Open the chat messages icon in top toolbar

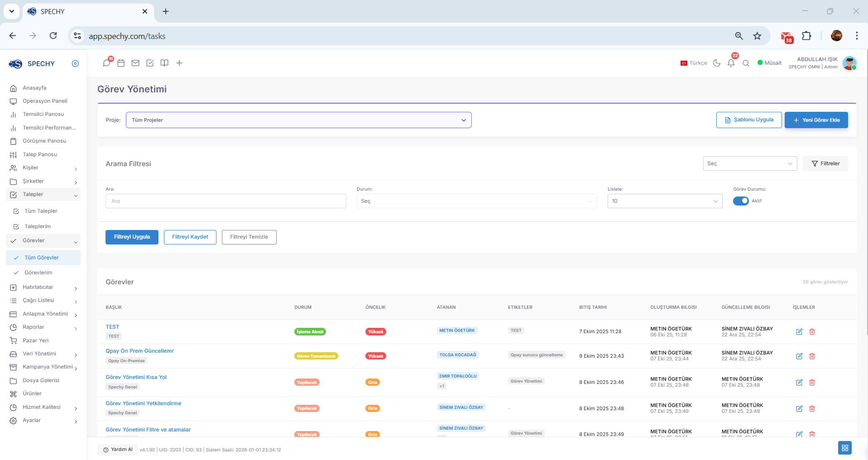coord(106,63)
